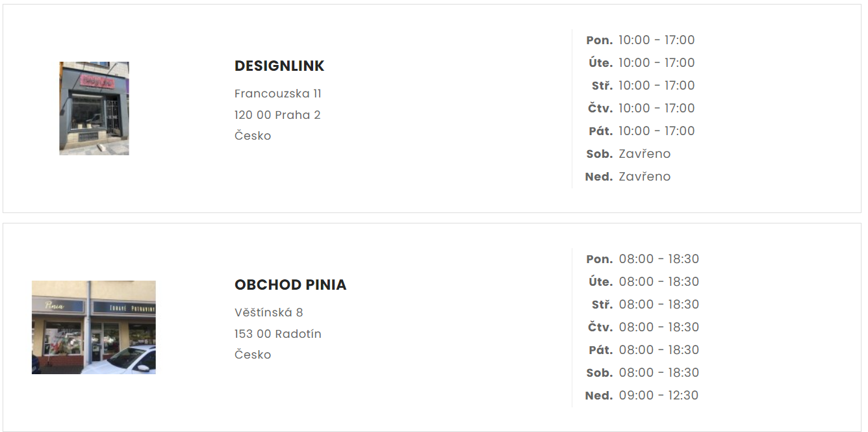Image resolution: width=868 pixels, height=432 pixels.
Task: Click Česko under the DESIGNLINK address
Action: tap(253, 136)
